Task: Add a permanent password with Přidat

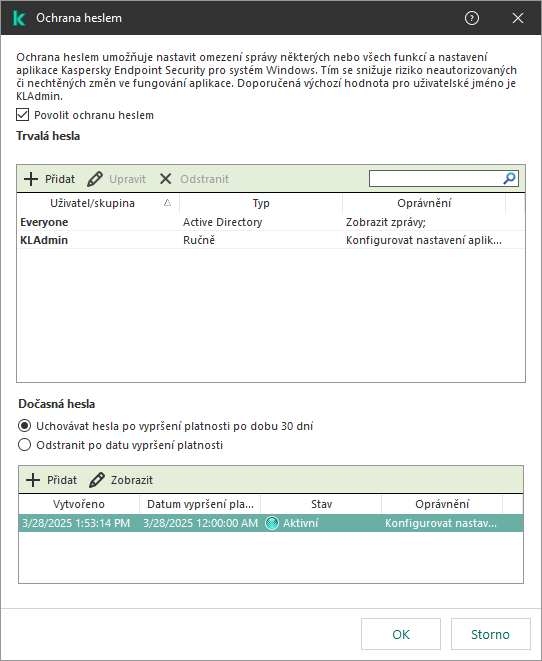Action: [49, 179]
